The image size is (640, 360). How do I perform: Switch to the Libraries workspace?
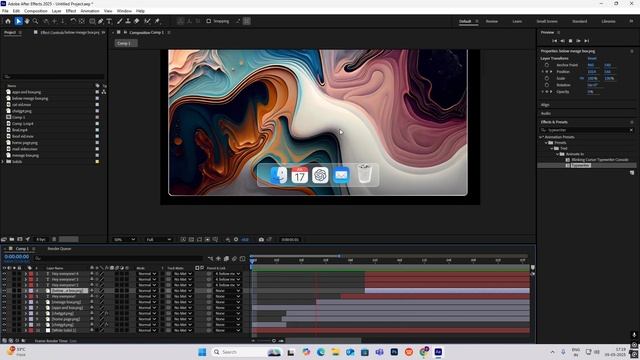(x=608, y=21)
